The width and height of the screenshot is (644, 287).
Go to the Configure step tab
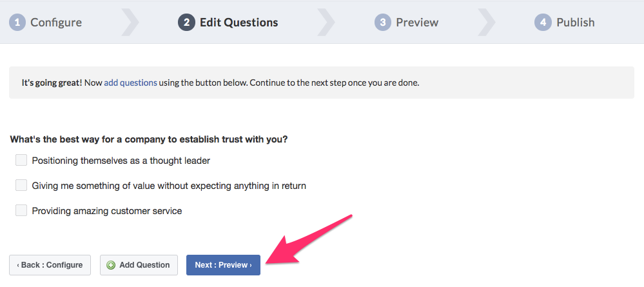(46, 22)
